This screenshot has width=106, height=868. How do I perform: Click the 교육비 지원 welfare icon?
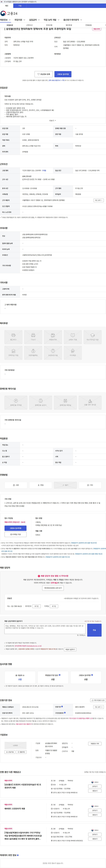[x=73, y=337]
